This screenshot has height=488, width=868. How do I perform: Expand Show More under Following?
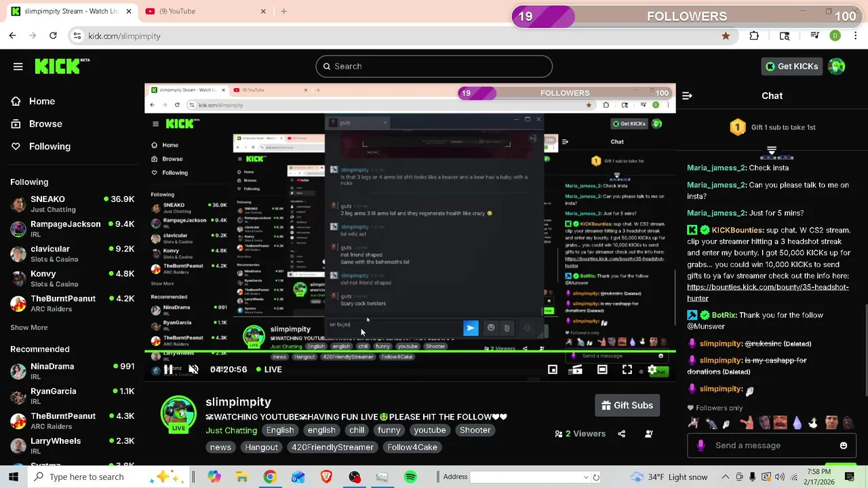pos(29,327)
